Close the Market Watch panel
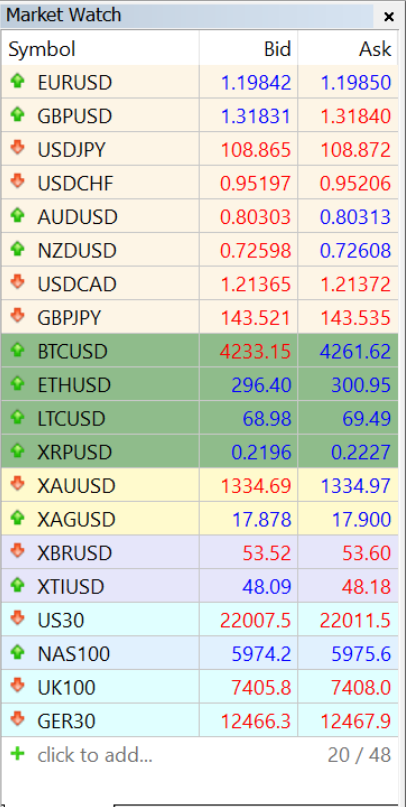 [x=389, y=17]
